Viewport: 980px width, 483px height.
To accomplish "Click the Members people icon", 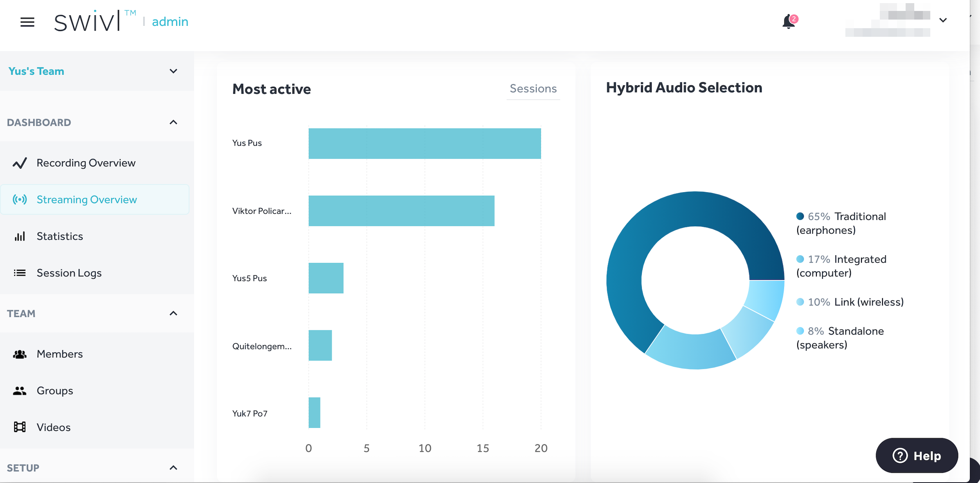I will coord(20,354).
